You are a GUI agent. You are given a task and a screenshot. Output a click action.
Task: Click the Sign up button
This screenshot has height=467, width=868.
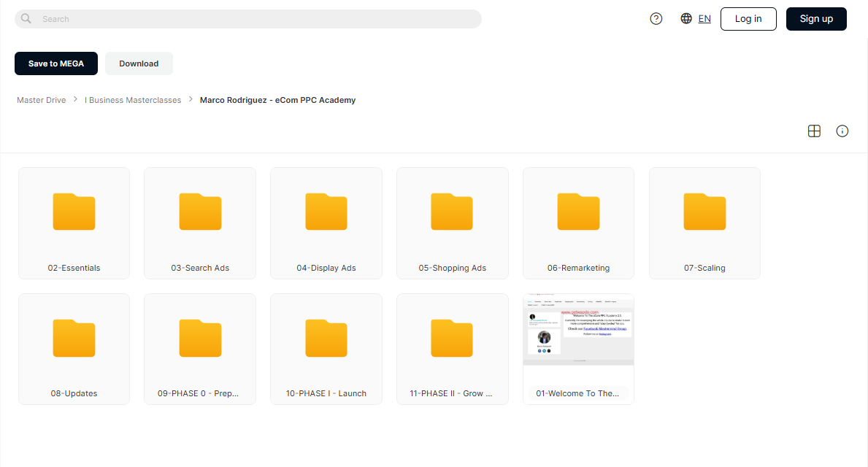point(816,19)
